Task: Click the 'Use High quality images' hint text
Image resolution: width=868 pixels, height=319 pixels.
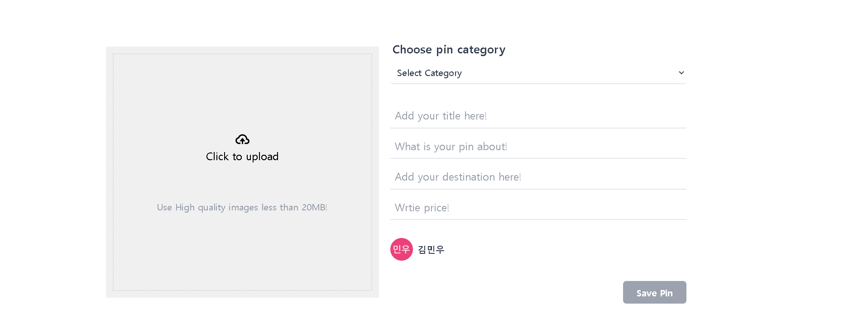Action: point(242,207)
